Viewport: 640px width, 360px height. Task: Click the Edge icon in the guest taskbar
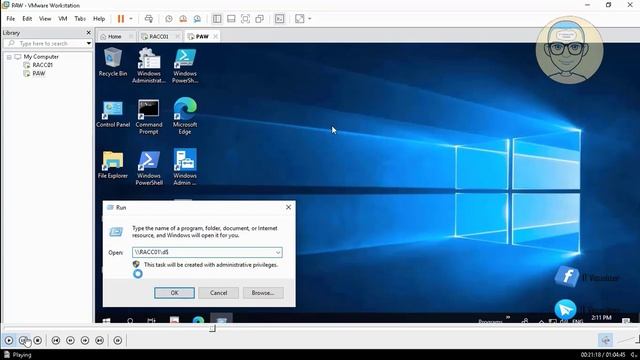198,320
